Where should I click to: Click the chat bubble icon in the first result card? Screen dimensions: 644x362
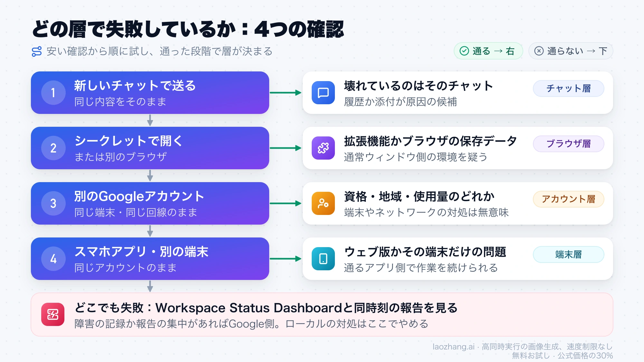tap(323, 93)
